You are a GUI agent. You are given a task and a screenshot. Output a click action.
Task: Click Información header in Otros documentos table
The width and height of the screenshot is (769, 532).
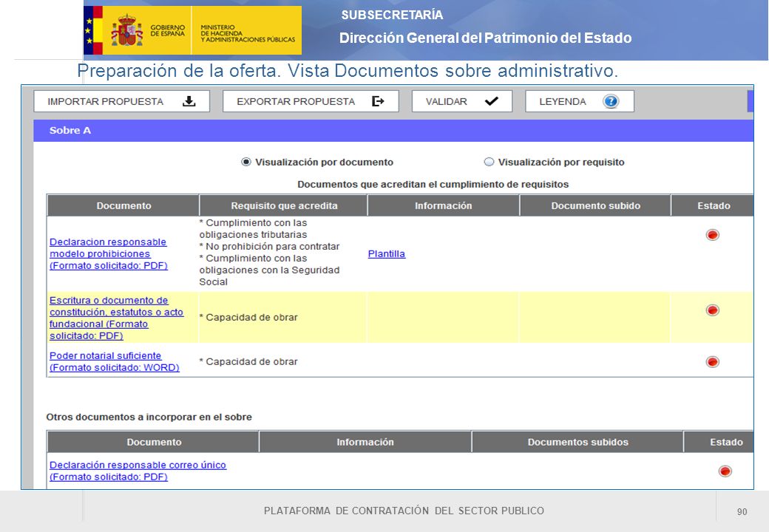tap(365, 442)
